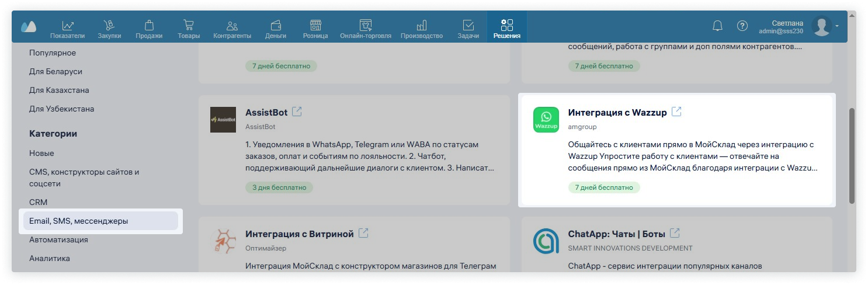Select CMS, конструкторы сайтов и соцсети category

click(x=84, y=178)
